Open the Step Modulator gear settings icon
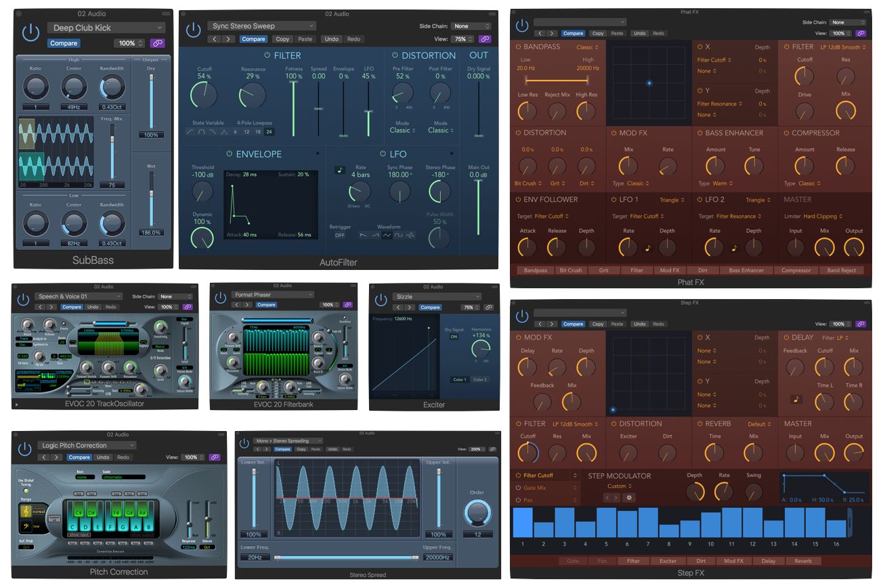Viewport: 883px width, 588px height. click(x=629, y=497)
